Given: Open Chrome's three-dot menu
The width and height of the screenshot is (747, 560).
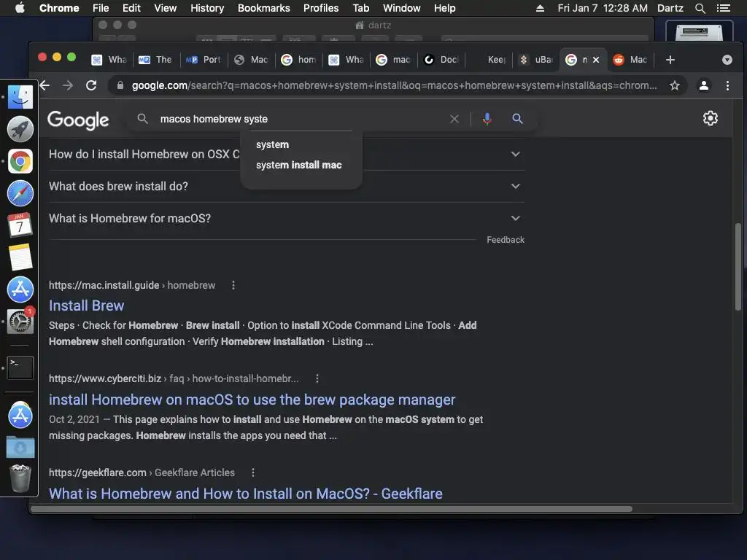Looking at the screenshot, I should (x=727, y=85).
